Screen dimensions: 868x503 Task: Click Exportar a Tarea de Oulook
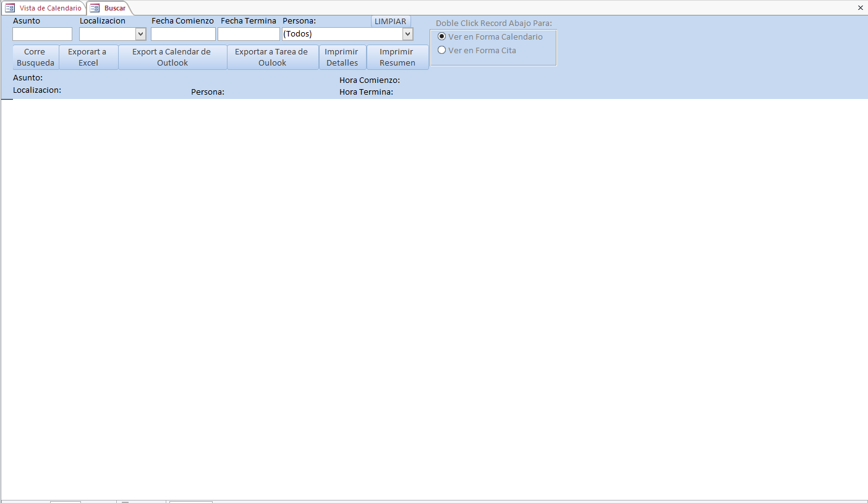[x=272, y=57]
